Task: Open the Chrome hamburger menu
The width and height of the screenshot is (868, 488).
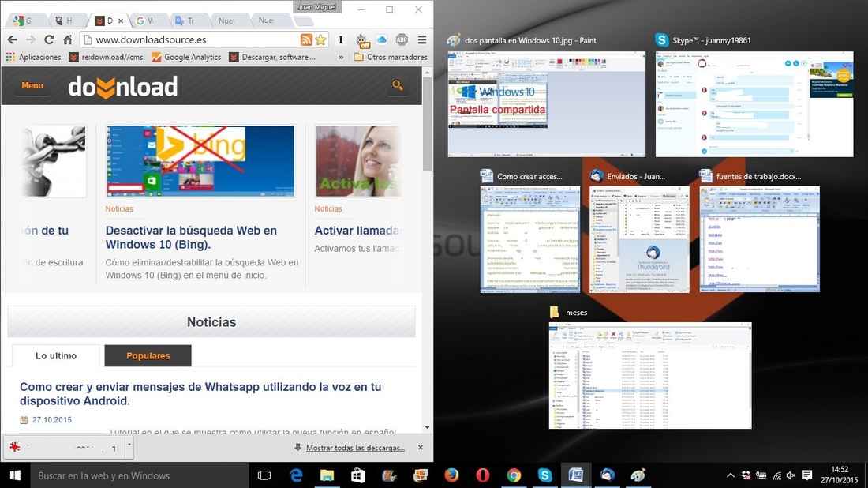Action: (422, 39)
